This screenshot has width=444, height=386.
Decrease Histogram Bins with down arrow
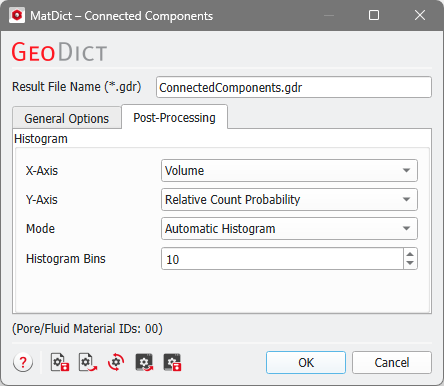[x=410, y=263]
